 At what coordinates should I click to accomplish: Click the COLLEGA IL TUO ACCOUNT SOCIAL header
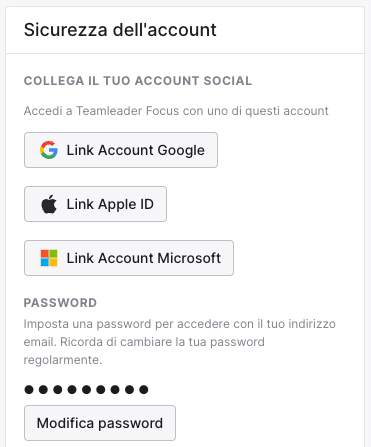coord(138,81)
